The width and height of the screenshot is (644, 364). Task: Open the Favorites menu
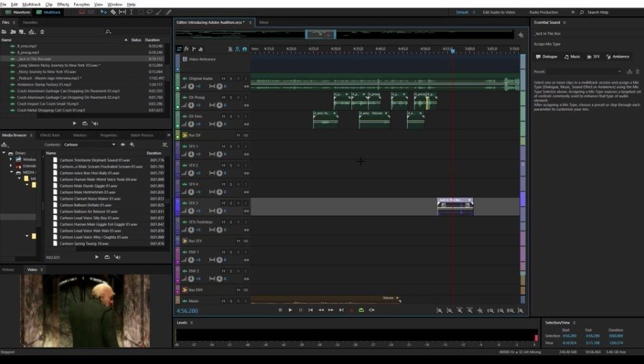(81, 4)
